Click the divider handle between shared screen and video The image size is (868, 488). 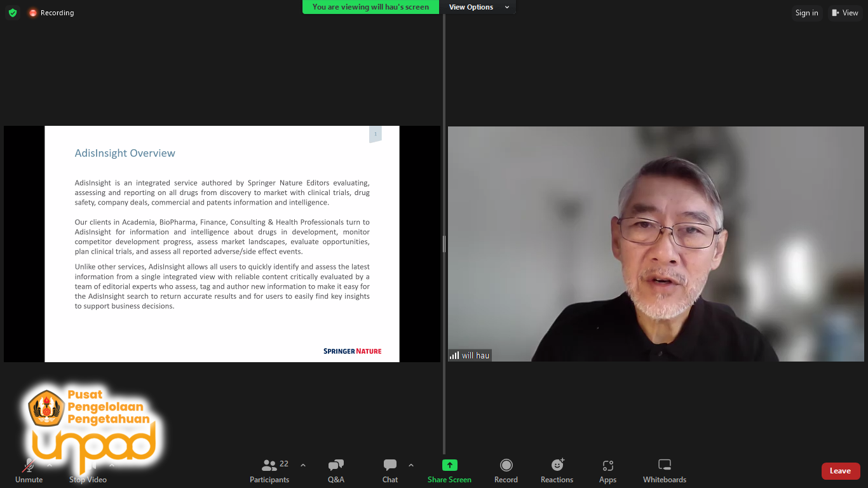[x=444, y=244]
